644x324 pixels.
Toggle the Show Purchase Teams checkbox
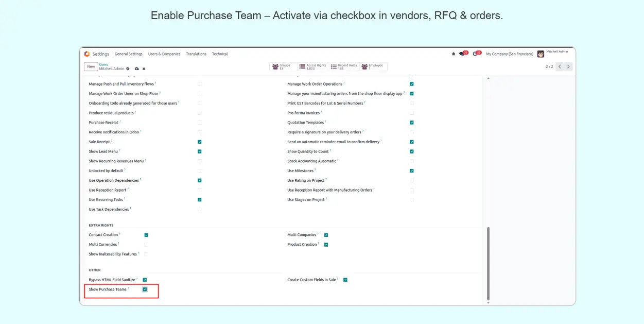[145, 289]
